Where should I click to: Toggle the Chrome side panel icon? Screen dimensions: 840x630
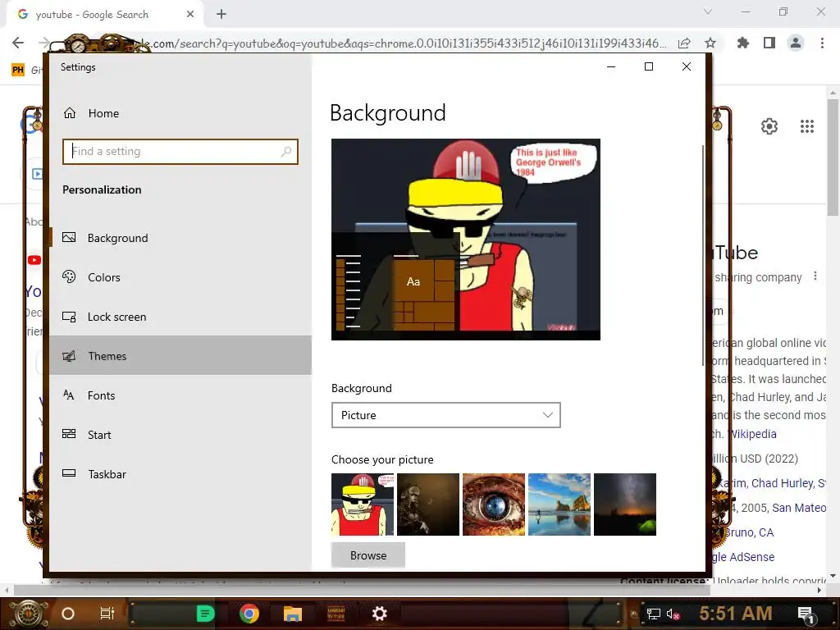click(769, 43)
